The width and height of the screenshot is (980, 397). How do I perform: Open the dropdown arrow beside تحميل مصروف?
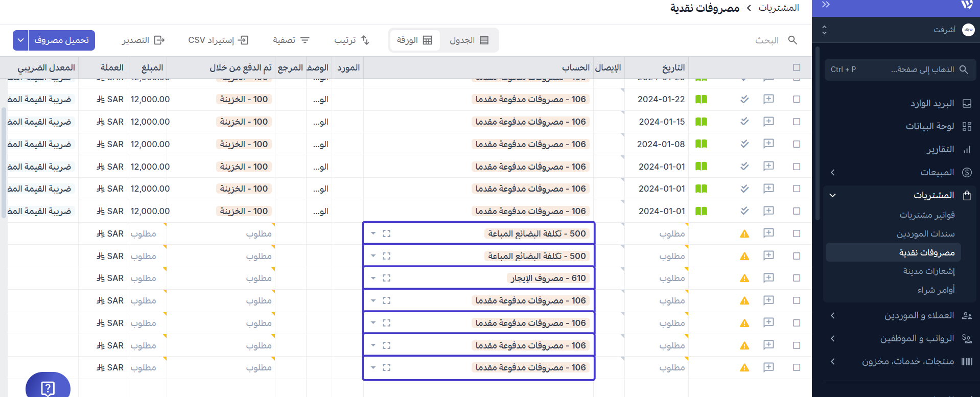pos(20,40)
